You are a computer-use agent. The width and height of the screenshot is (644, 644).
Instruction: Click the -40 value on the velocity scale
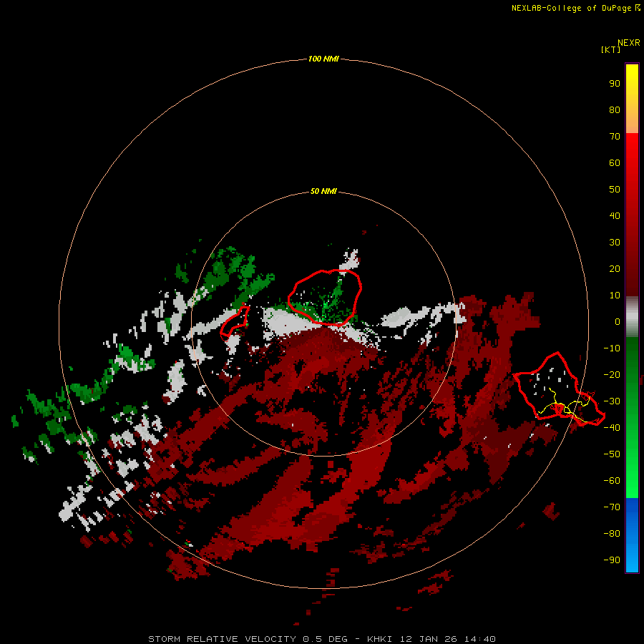[612, 428]
